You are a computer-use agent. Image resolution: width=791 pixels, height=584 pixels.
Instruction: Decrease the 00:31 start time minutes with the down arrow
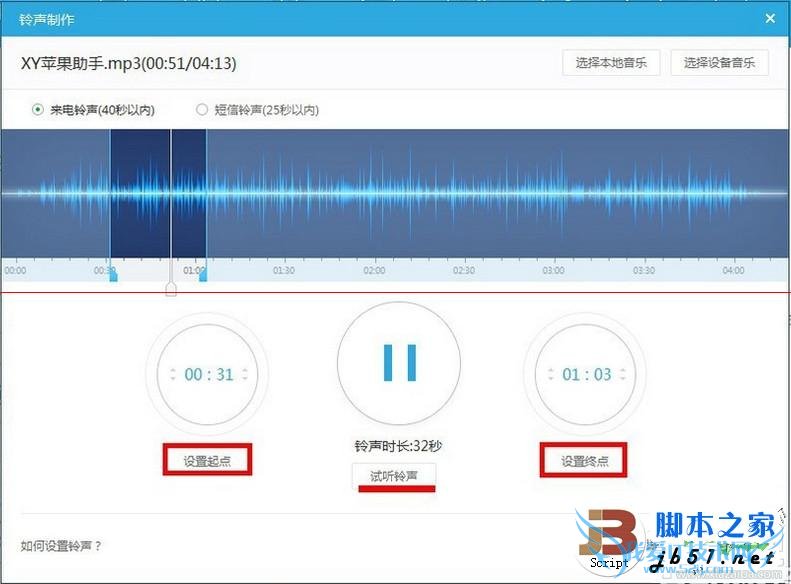pos(173,378)
